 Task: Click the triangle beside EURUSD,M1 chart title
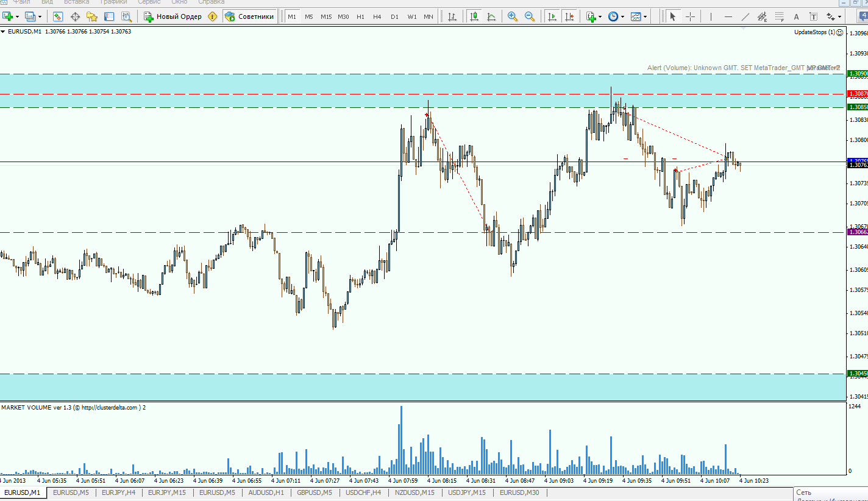point(4,31)
